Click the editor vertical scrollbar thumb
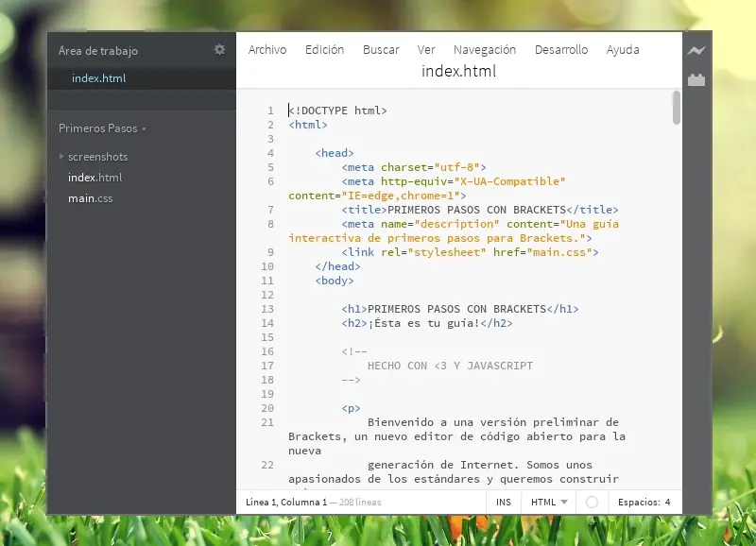The image size is (756, 546). [677, 108]
